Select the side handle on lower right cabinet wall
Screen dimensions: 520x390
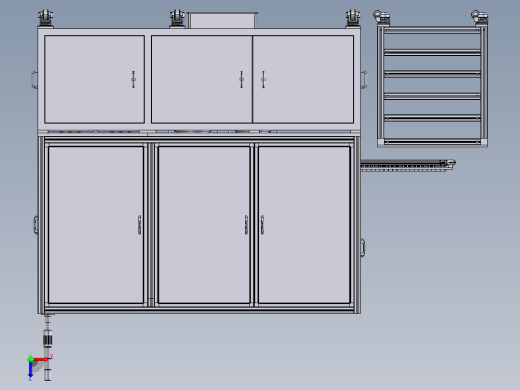click(363, 248)
